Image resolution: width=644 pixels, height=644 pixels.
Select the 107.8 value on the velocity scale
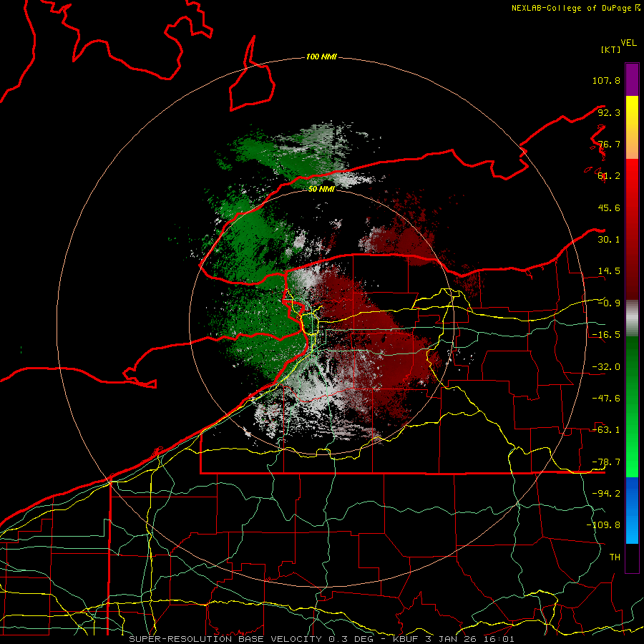click(x=606, y=80)
